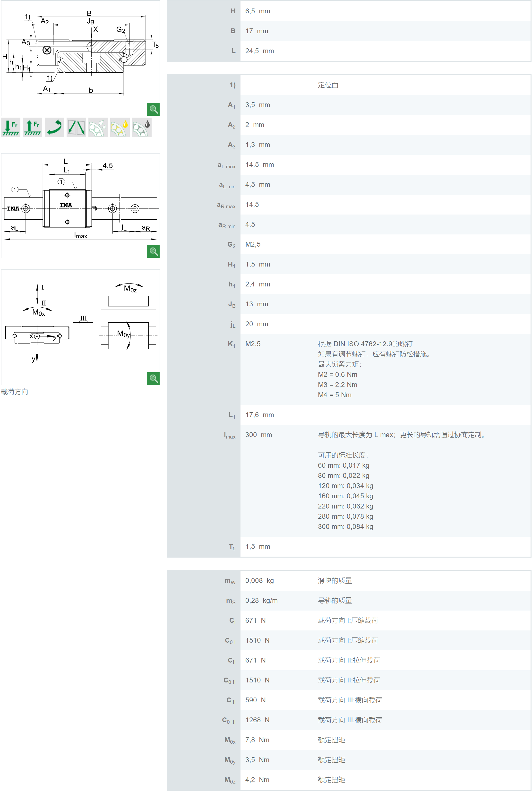The width and height of the screenshot is (532, 810).
Task: Click the DIN ISO 4762-12.9 screw note
Action: [365, 344]
